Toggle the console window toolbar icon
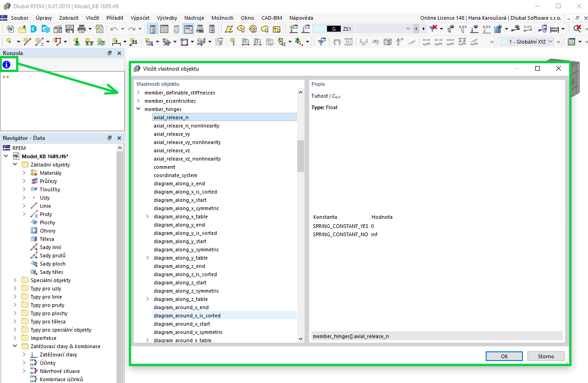588x383 pixels. click(188, 29)
